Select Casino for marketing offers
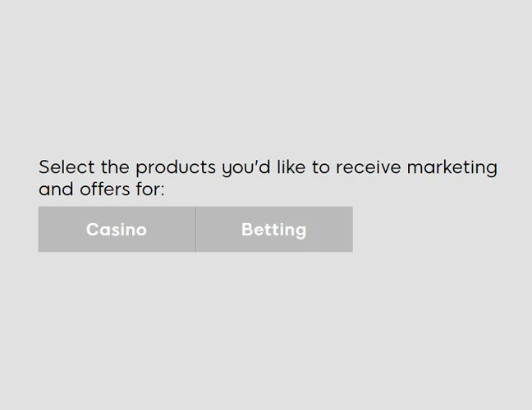 pos(117,229)
